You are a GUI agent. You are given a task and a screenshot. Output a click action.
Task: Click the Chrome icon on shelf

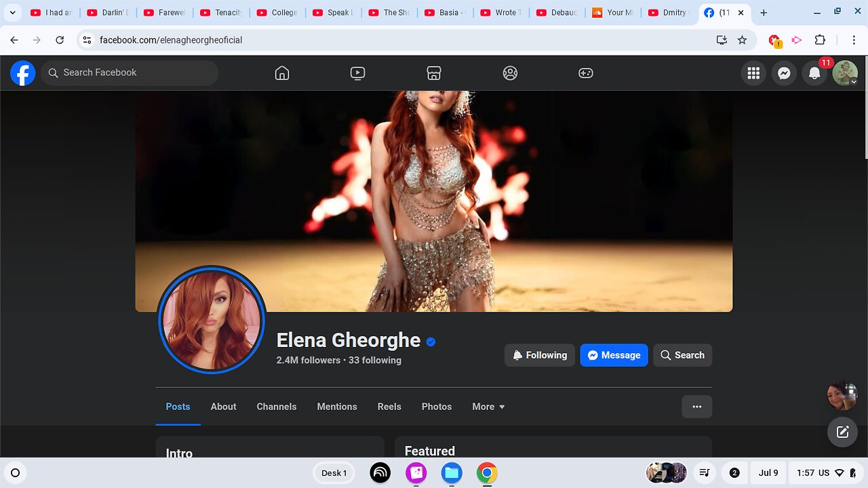click(x=487, y=473)
